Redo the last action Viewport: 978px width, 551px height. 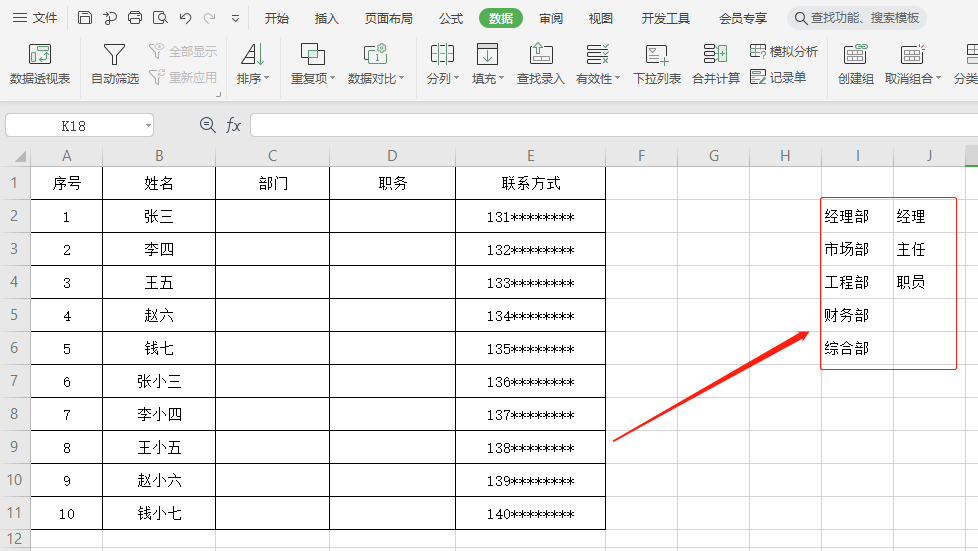[210, 18]
